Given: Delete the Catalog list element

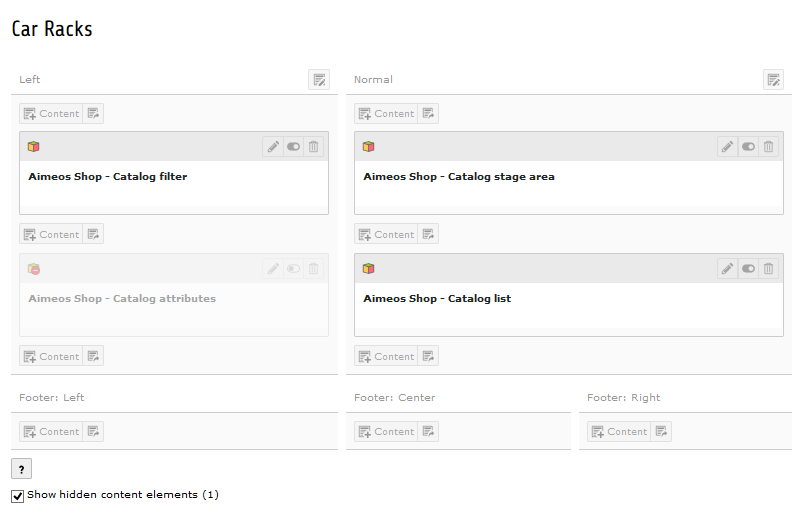Looking at the screenshot, I should pyautogui.click(x=768, y=268).
